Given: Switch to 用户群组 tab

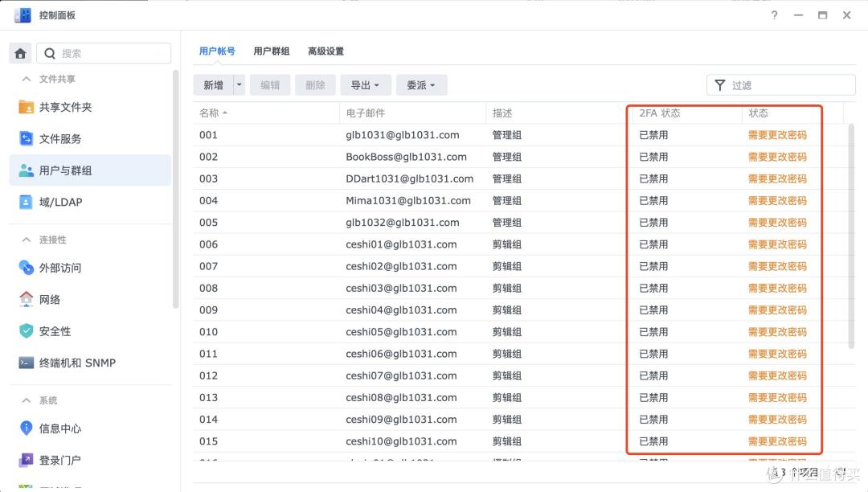Looking at the screenshot, I should (x=272, y=51).
